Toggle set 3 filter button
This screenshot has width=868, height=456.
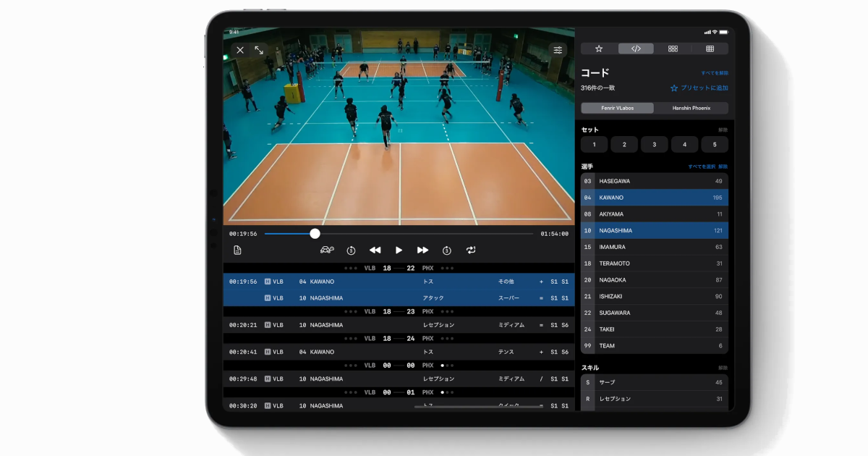pyautogui.click(x=654, y=144)
